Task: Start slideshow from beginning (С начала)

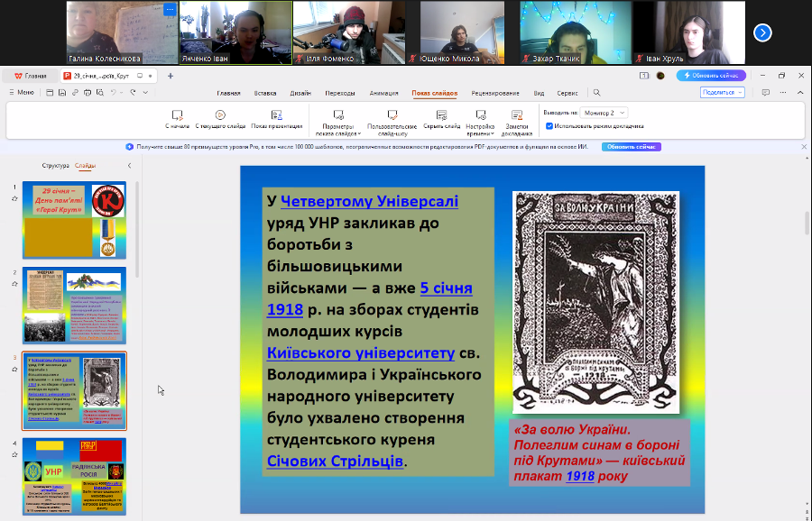Action: pyautogui.click(x=177, y=119)
